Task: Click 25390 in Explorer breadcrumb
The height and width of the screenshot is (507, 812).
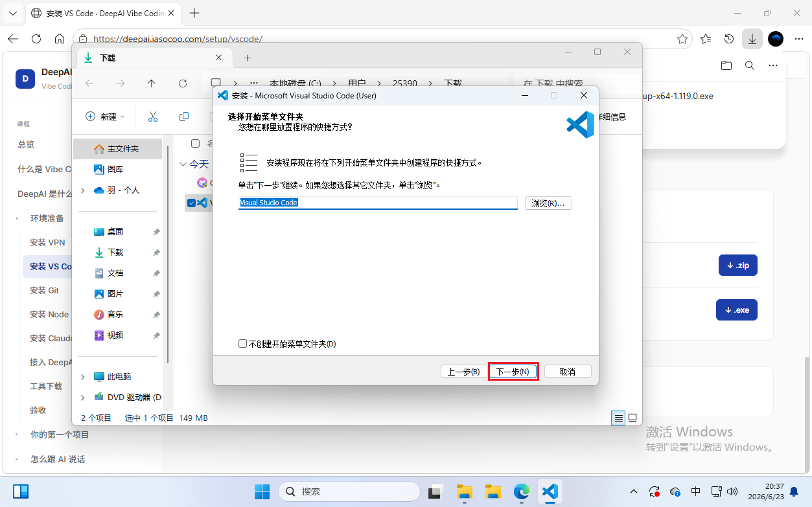Action: [x=405, y=84]
